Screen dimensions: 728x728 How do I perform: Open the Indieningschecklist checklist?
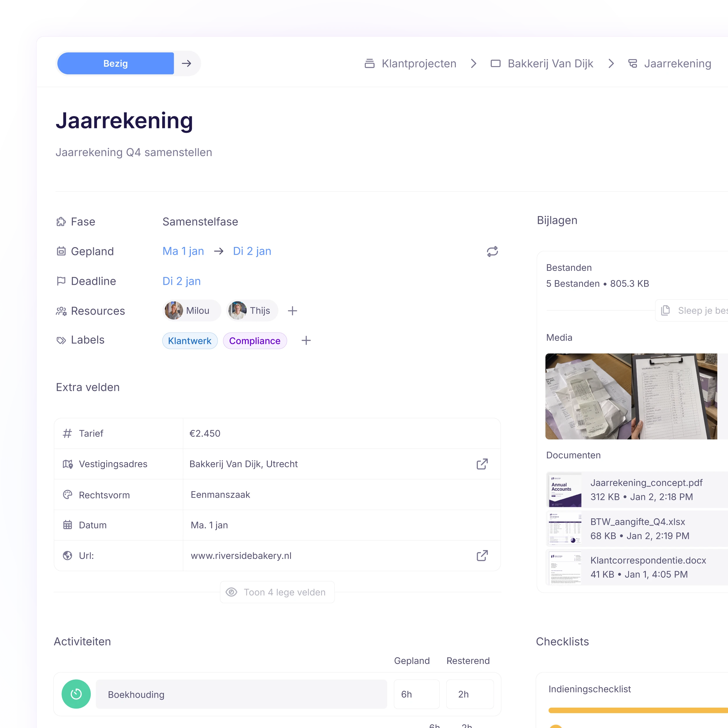tap(590, 689)
